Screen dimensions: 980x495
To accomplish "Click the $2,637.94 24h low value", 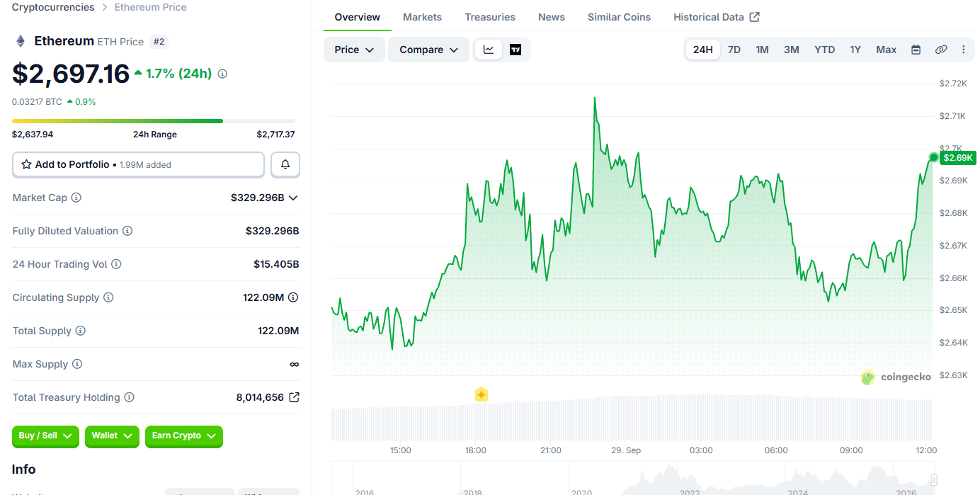I will 33,135.
